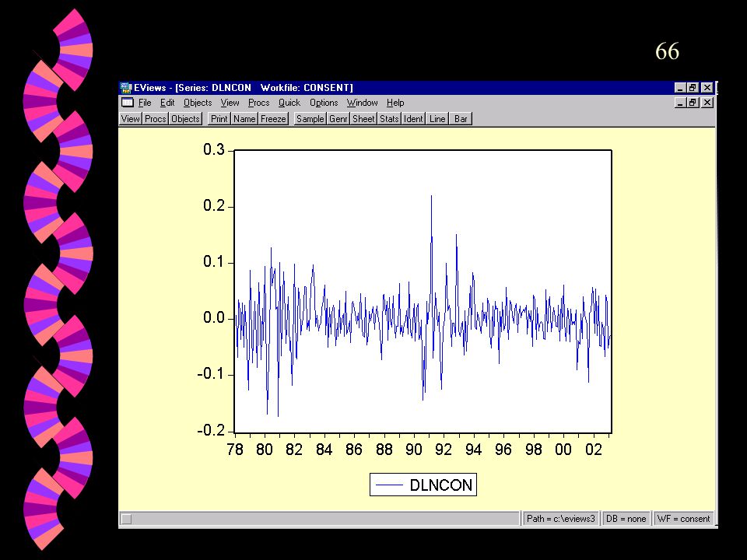Open the File menu
The image size is (747, 560).
pos(145,103)
